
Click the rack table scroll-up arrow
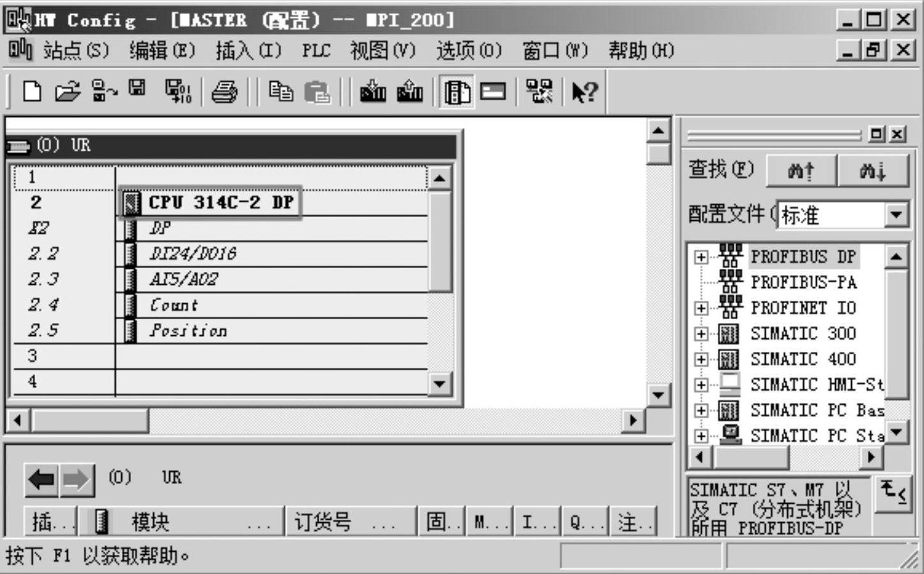(x=439, y=178)
